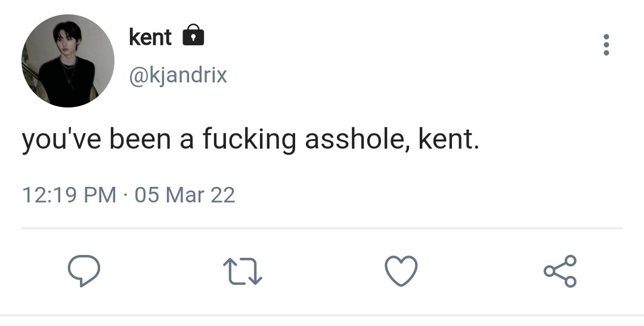This screenshot has width=644, height=326.
Task: Open the @kjandrix handle link
Action: 178,75
